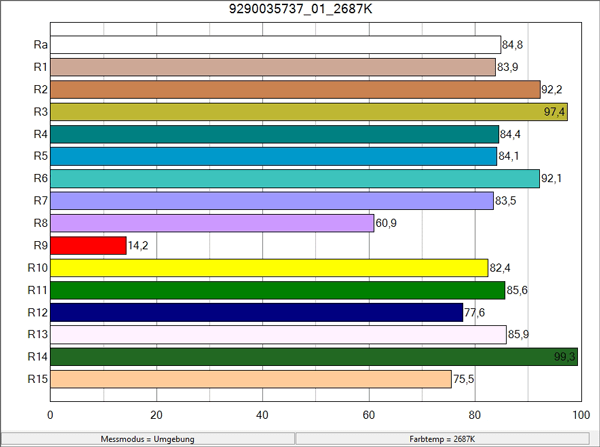The image size is (600, 447).
Task: Click the R13 axis label
Action: pos(38,334)
